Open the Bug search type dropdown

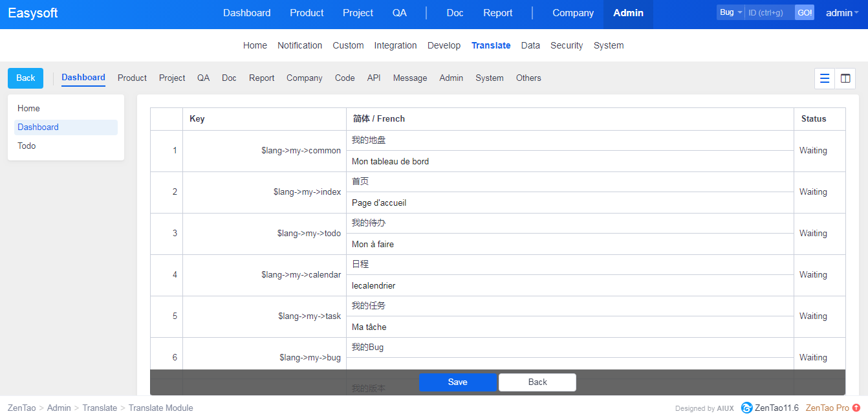730,12
